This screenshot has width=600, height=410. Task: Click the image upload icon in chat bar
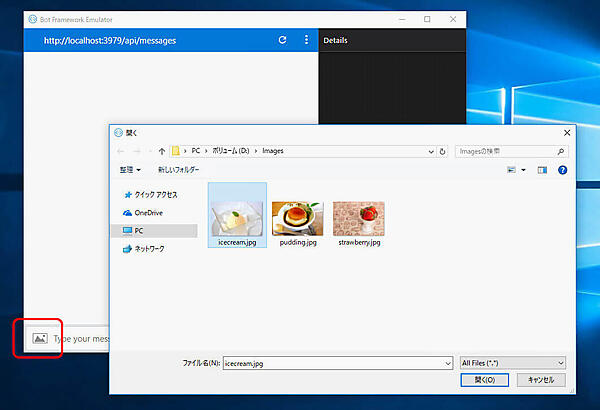(40, 338)
